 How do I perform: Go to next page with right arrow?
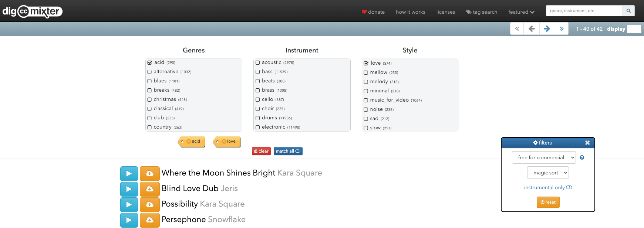[x=547, y=29]
